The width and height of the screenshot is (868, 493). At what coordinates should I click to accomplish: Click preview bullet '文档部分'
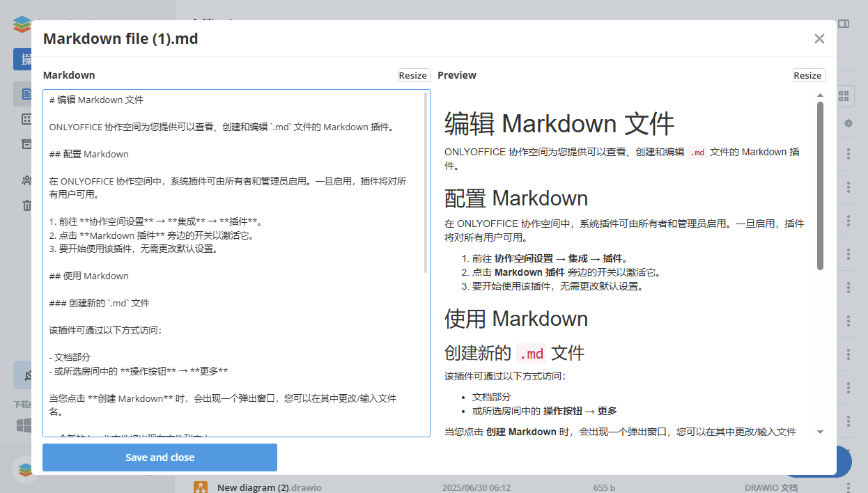pyautogui.click(x=490, y=397)
